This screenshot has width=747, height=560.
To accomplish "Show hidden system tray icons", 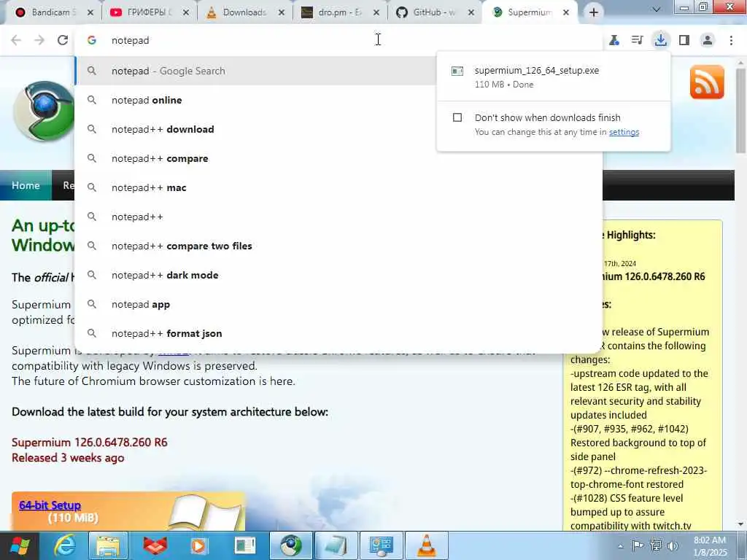I will (620, 546).
